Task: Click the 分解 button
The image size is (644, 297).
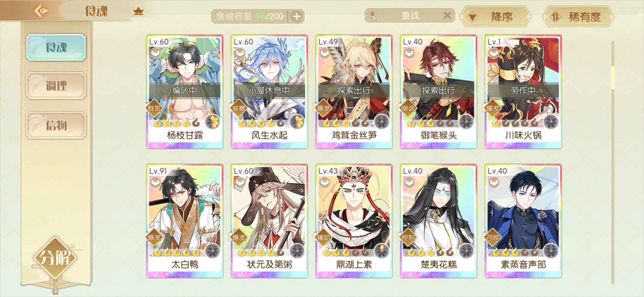Action: point(55,258)
